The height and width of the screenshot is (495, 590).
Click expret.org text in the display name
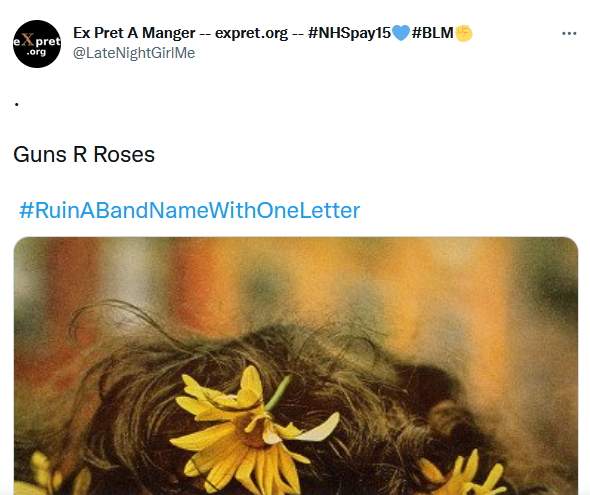(251, 33)
